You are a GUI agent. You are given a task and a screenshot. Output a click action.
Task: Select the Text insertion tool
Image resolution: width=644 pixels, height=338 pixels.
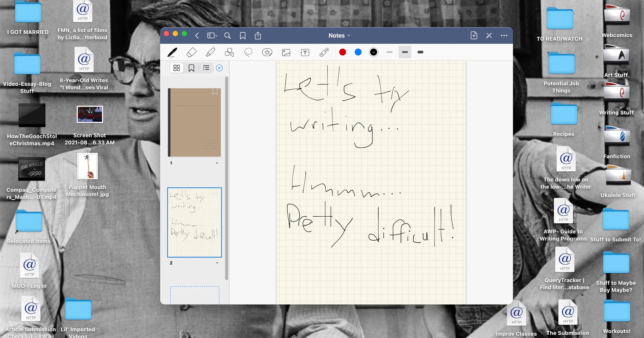tap(305, 52)
